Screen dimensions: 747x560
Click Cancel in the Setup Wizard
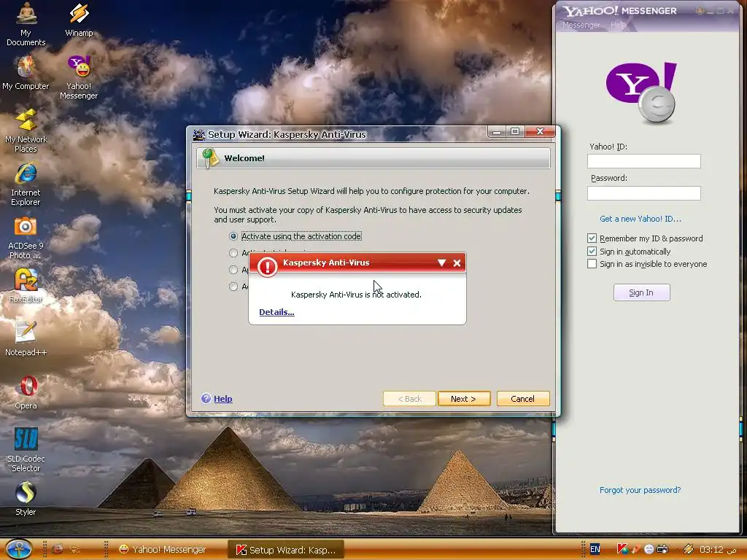(x=522, y=399)
